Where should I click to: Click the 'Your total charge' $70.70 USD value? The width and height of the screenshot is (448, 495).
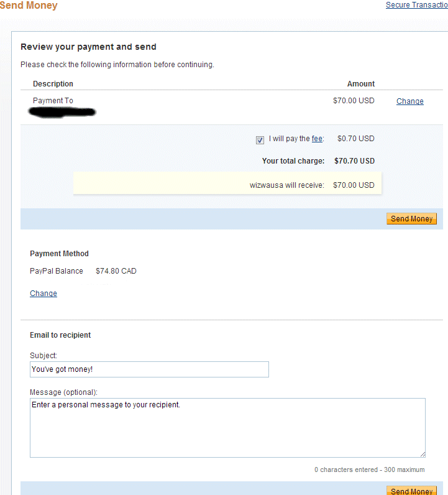point(354,161)
